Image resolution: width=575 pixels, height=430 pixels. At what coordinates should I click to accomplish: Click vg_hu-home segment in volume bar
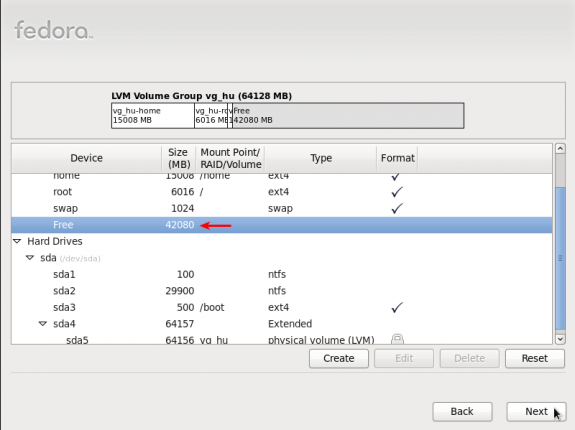153,115
